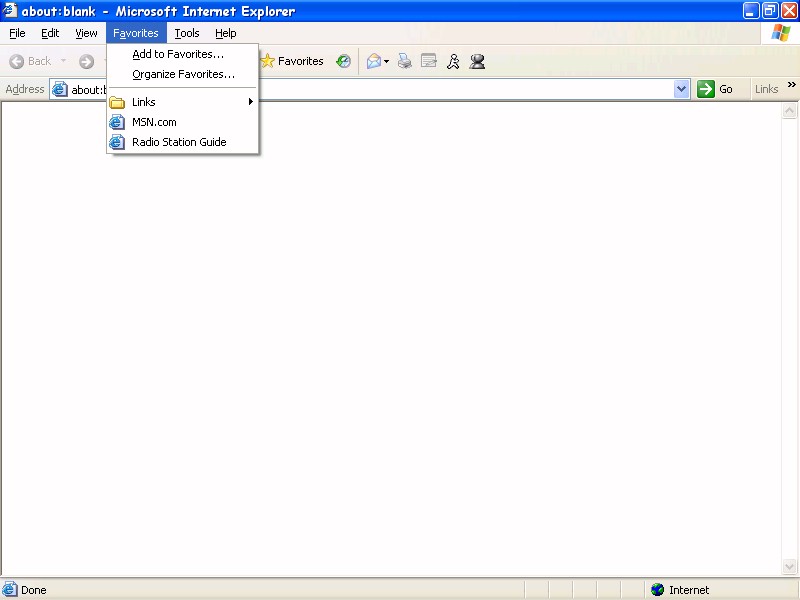
Task: Open the Mail button dropdown arrow
Action: (x=386, y=62)
